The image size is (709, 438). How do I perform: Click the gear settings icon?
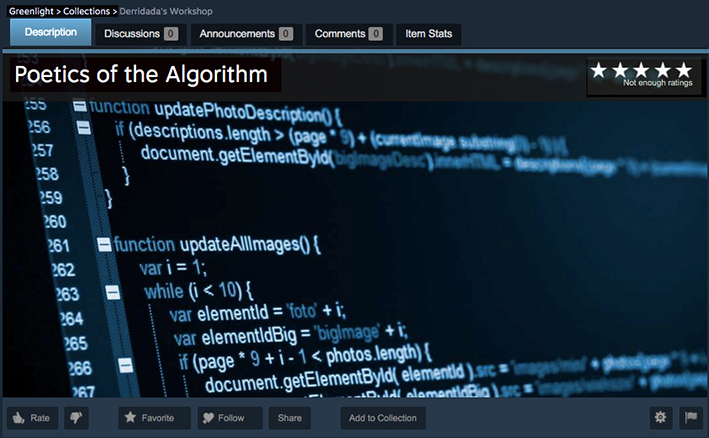(660, 418)
